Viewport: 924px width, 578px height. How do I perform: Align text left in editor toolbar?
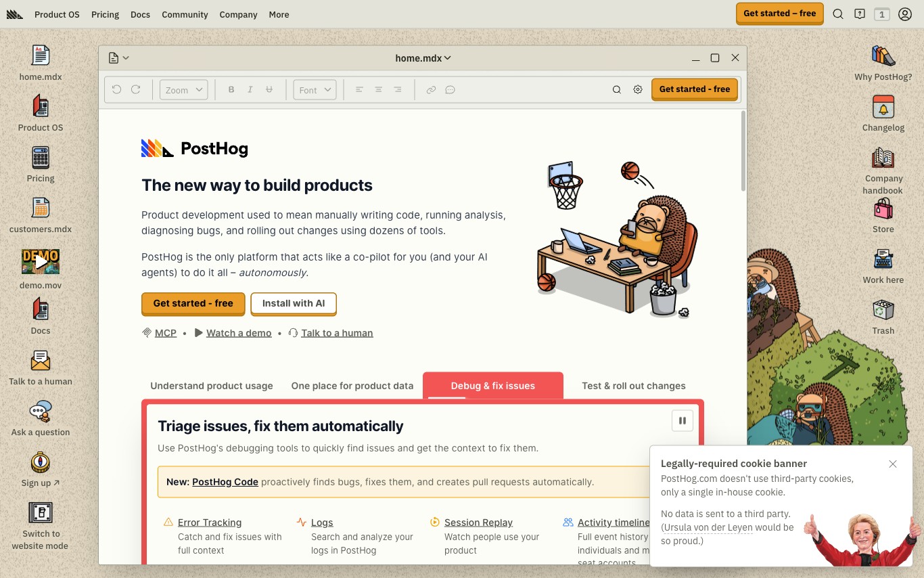(x=360, y=89)
